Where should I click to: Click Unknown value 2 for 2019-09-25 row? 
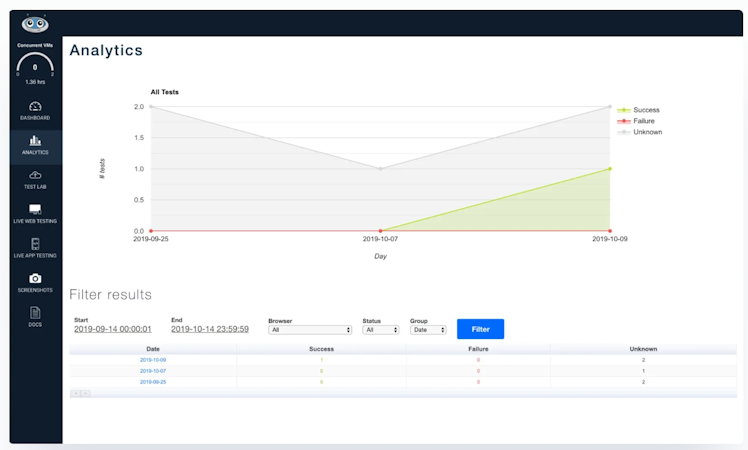pos(643,382)
